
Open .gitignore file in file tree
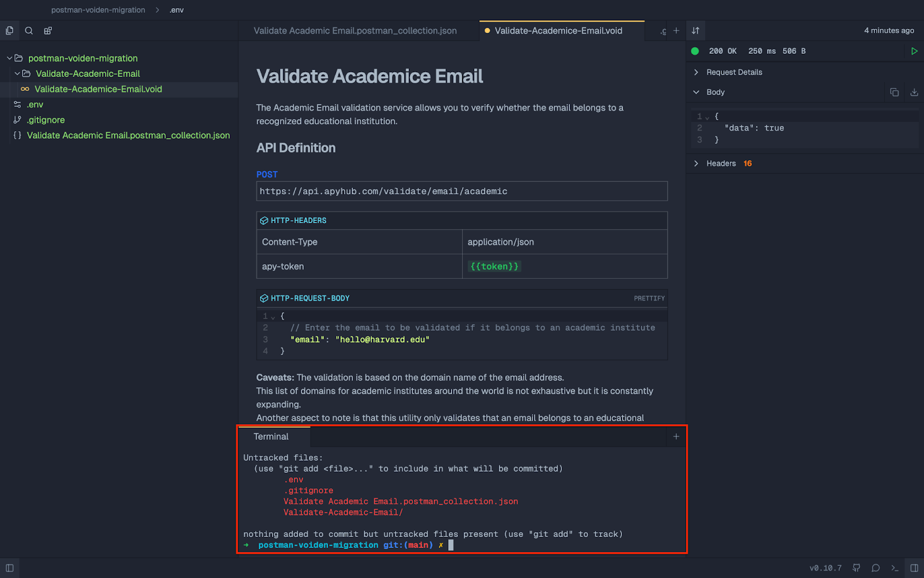coord(46,120)
